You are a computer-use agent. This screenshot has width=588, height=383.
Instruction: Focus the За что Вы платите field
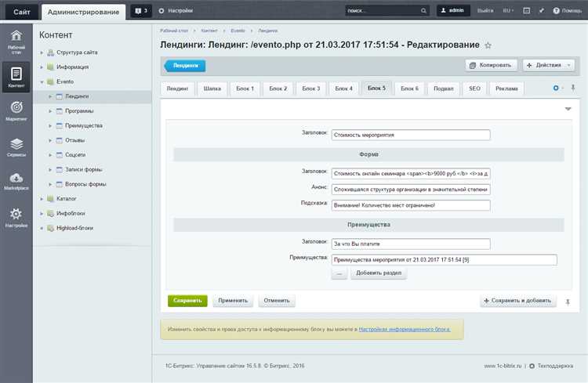411,244
